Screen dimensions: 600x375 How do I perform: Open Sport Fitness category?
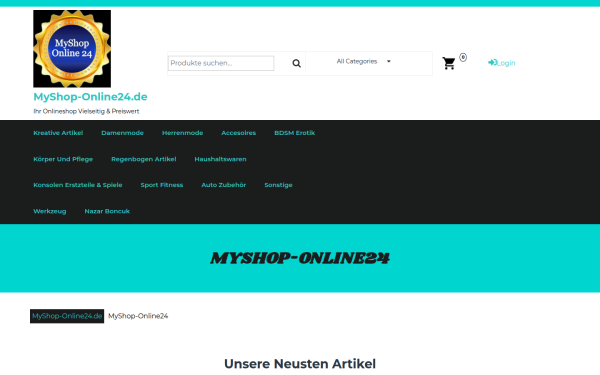(162, 185)
